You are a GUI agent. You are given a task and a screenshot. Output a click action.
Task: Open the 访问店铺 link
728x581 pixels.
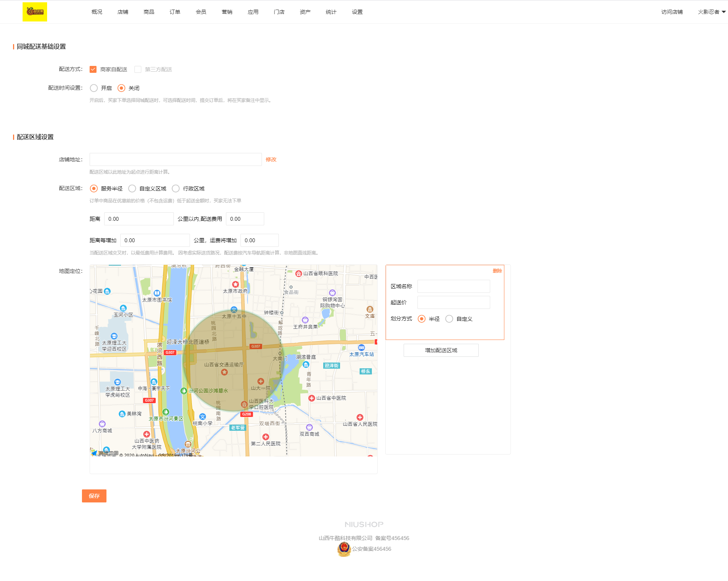pos(672,12)
